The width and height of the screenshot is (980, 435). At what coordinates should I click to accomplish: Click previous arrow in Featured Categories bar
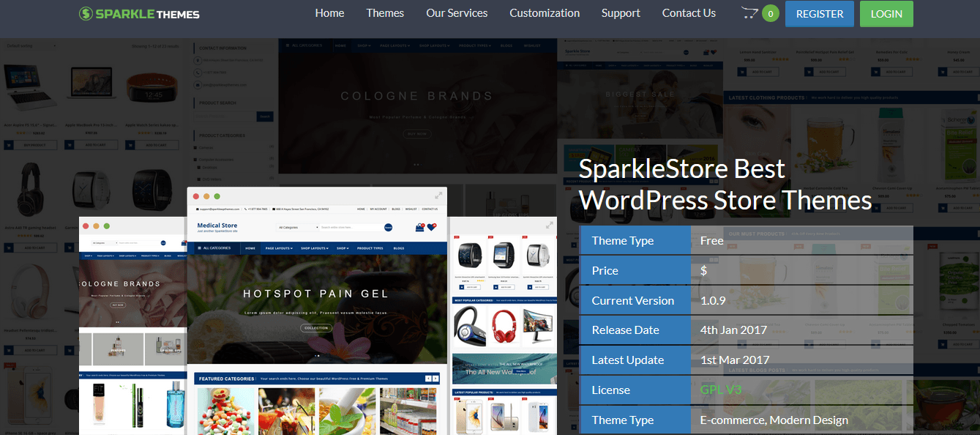(428, 379)
